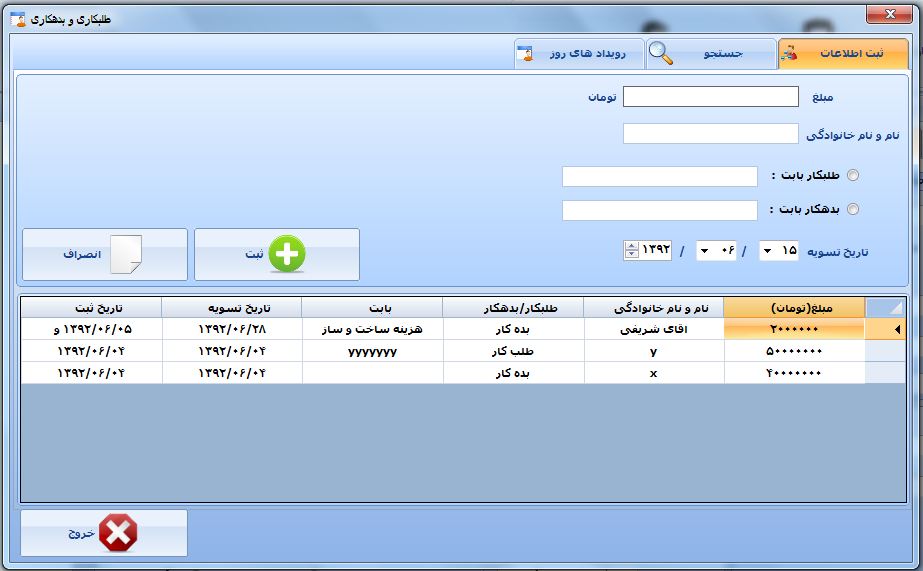Sort by the طلبکار/بدهکار column header
Image resolution: width=923 pixels, height=571 pixels.
pos(513,308)
